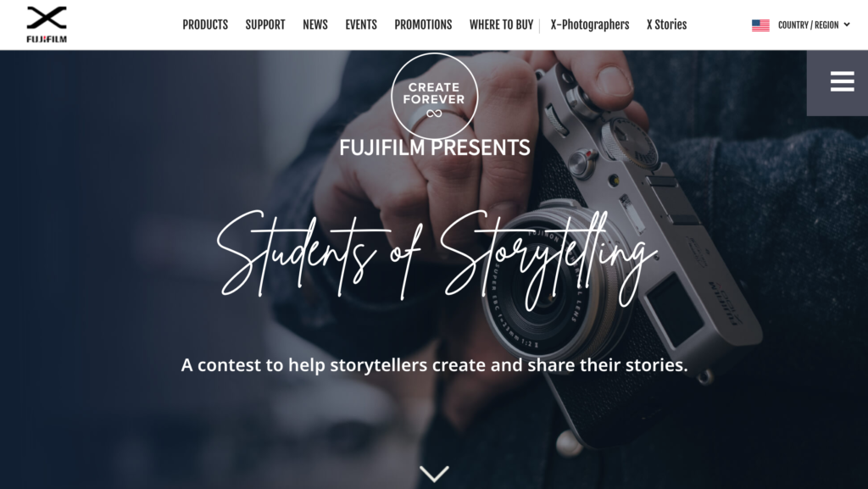The width and height of the screenshot is (868, 489).
Task: Click the FUJIFILM wordmark under the logo
Action: pyautogui.click(x=47, y=39)
